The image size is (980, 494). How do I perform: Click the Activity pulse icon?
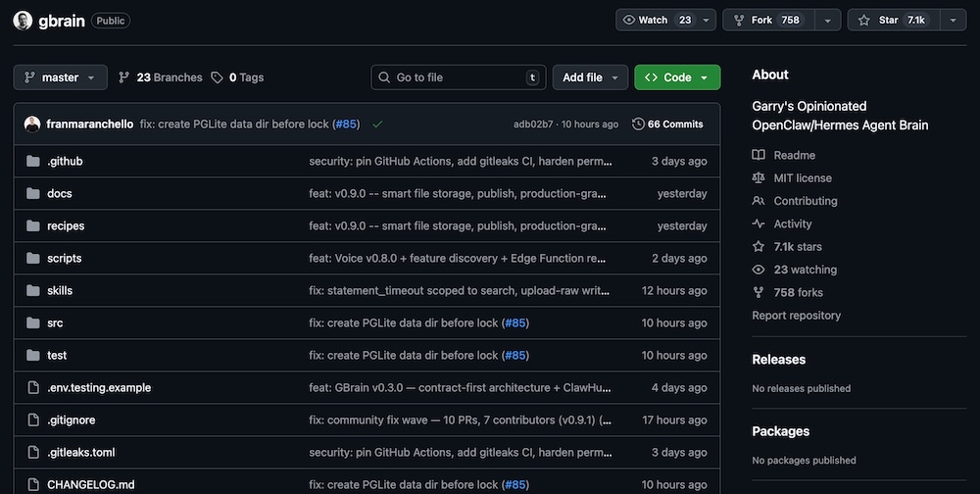[759, 223]
